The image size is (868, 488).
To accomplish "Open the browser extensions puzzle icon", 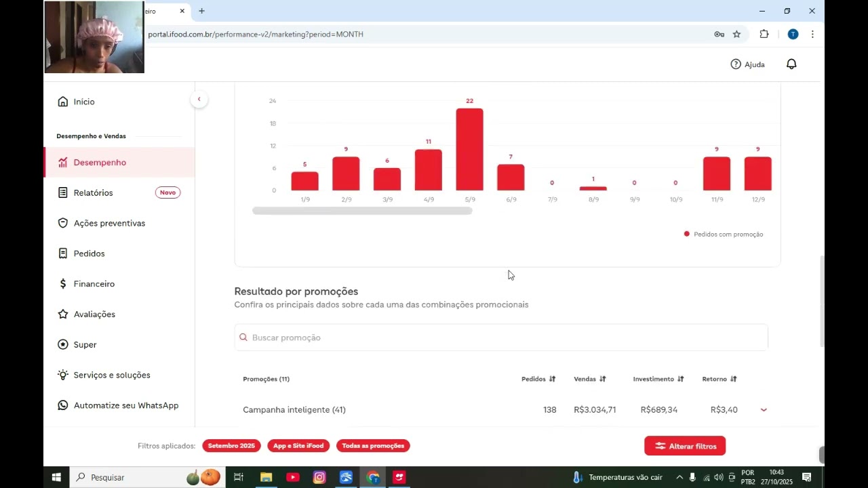I will coord(764,34).
